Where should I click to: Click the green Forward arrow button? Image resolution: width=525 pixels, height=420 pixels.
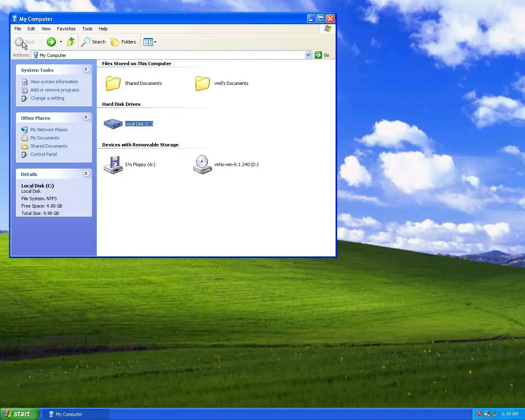(x=51, y=42)
